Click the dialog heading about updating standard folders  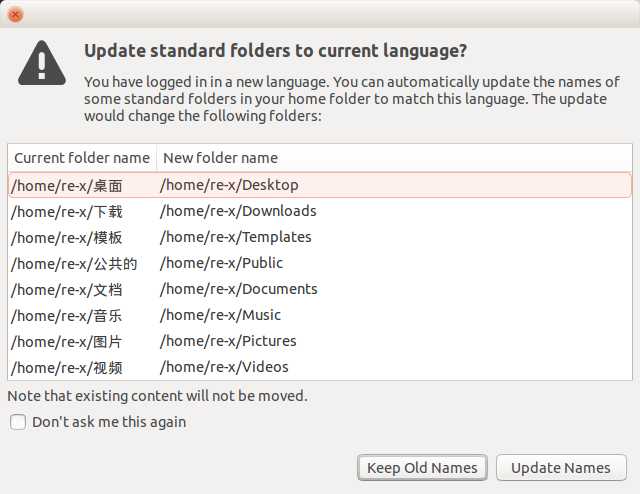click(276, 51)
